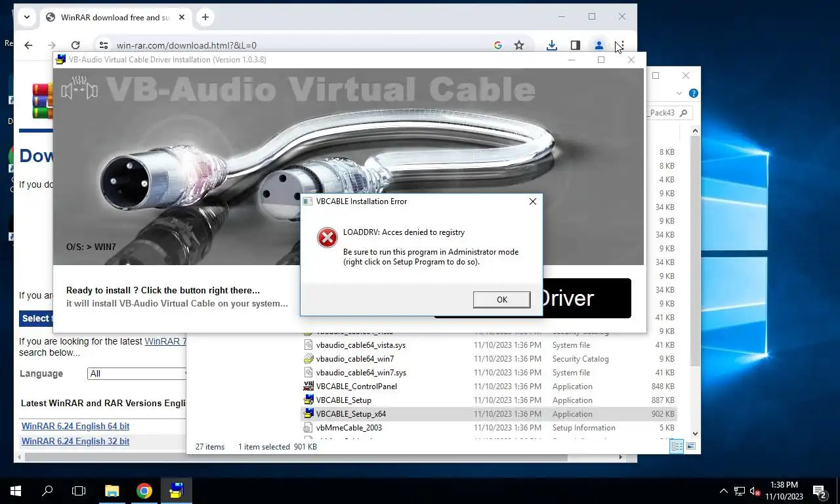Open File Explorer from taskbar
Viewport: 840px width, 504px height.
[112, 491]
